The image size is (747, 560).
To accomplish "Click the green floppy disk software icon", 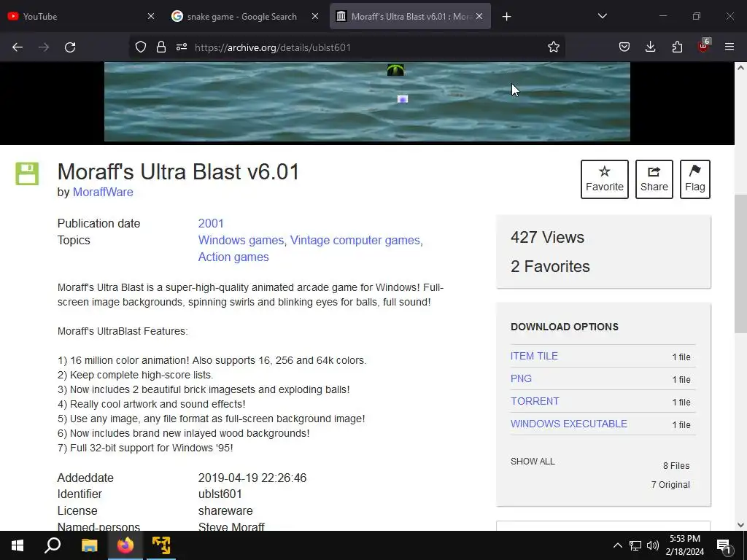I will click(27, 174).
